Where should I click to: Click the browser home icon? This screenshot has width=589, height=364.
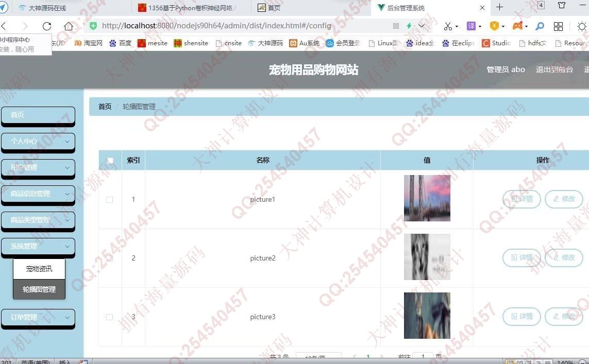click(x=69, y=26)
